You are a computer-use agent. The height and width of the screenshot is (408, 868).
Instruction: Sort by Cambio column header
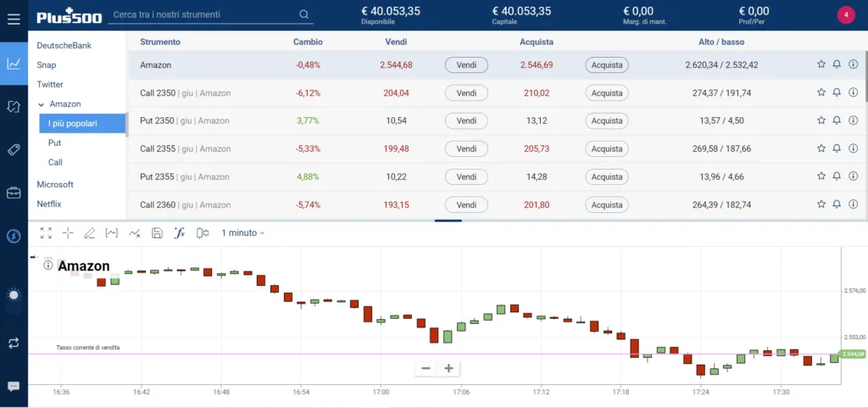(x=308, y=42)
